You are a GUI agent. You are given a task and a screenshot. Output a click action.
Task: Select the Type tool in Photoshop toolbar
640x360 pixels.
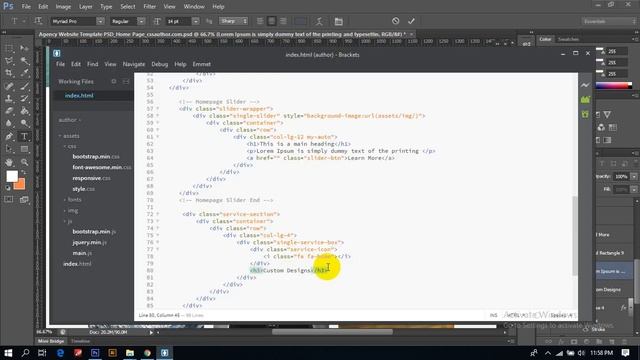tap(24, 137)
